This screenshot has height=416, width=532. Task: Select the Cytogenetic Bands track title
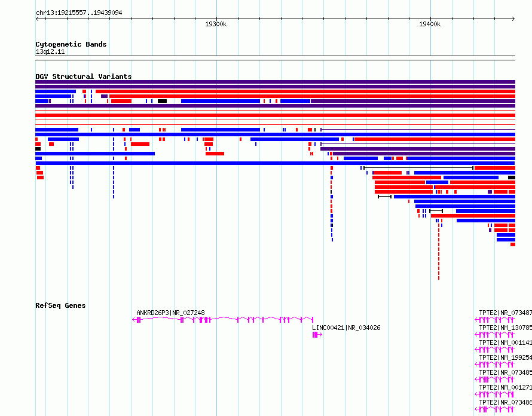tap(71, 44)
